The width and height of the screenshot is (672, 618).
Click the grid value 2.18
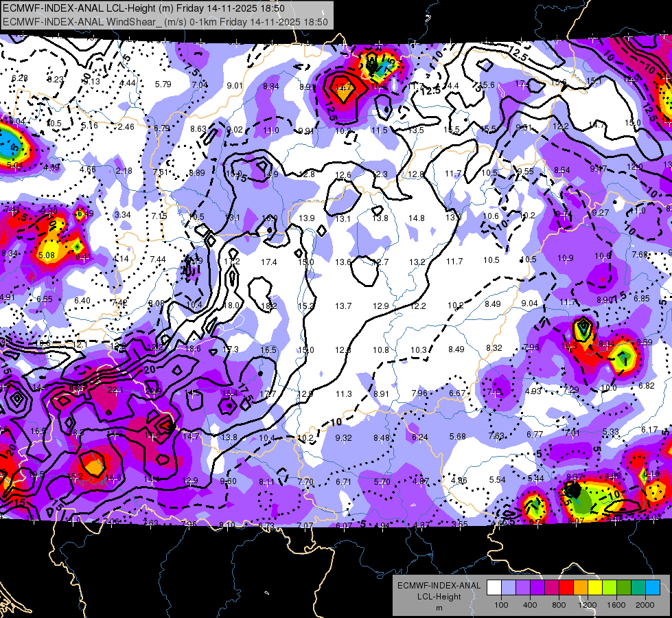pos(124,171)
